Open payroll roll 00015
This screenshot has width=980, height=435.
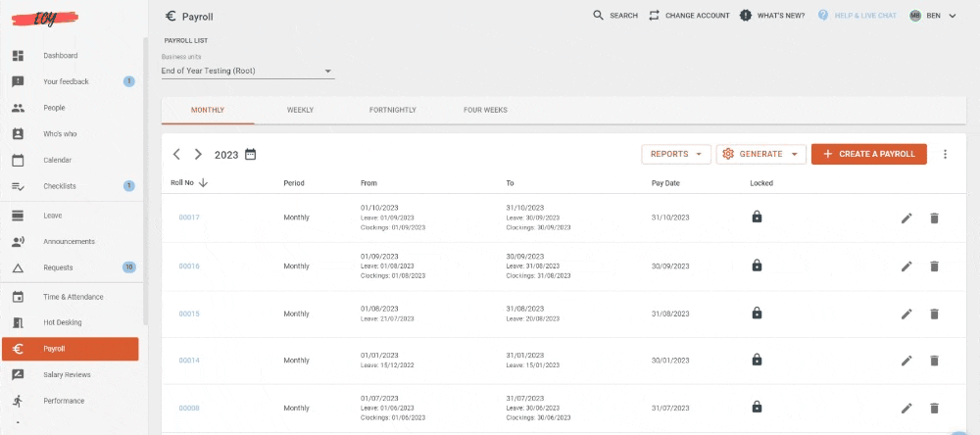tap(189, 314)
